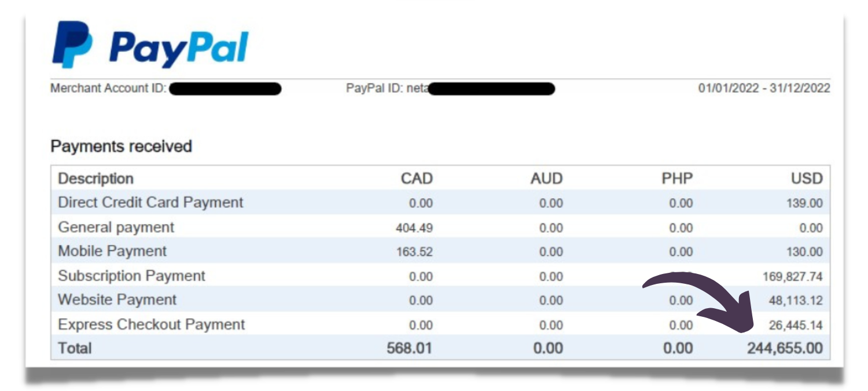Click the PHP column header
The height and width of the screenshot is (391, 868).
(x=678, y=178)
